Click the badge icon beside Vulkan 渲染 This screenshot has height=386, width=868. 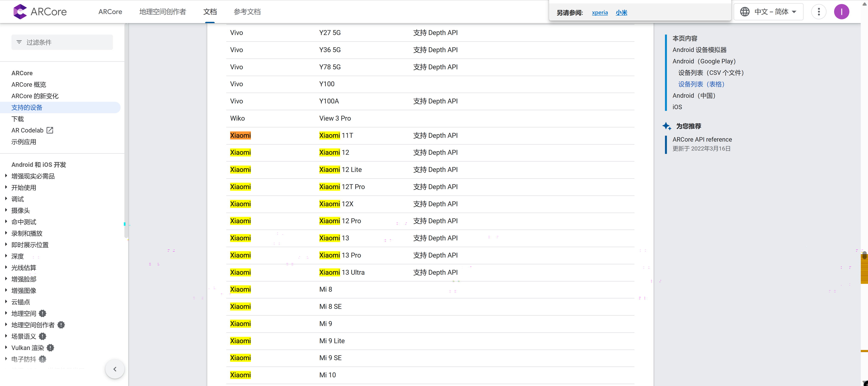click(51, 348)
